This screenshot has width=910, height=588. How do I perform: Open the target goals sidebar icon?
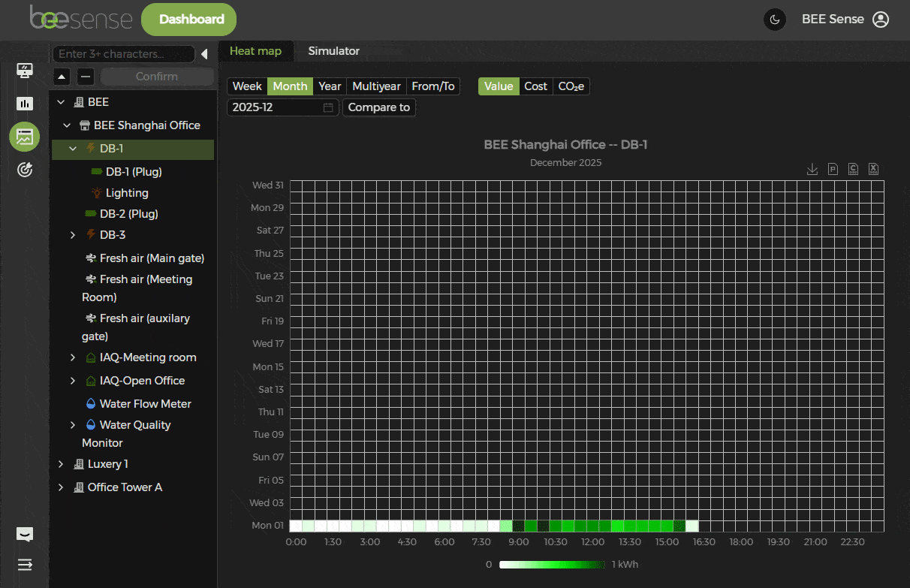(25, 170)
